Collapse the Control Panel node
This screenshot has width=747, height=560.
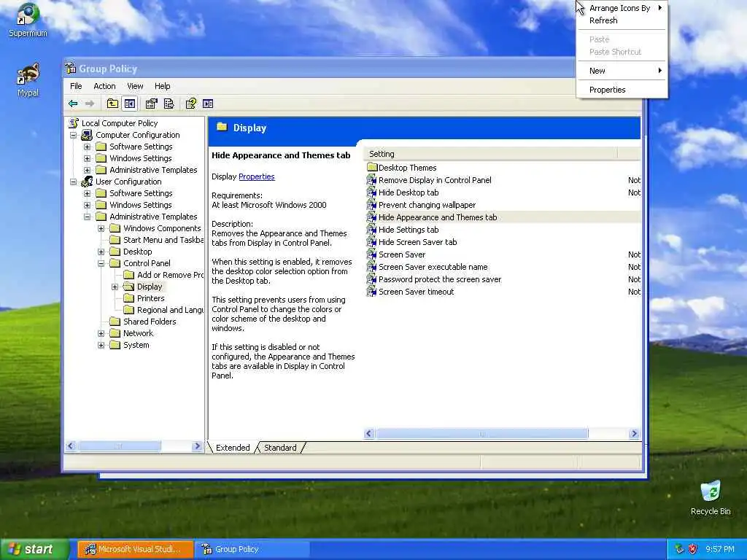(101, 263)
